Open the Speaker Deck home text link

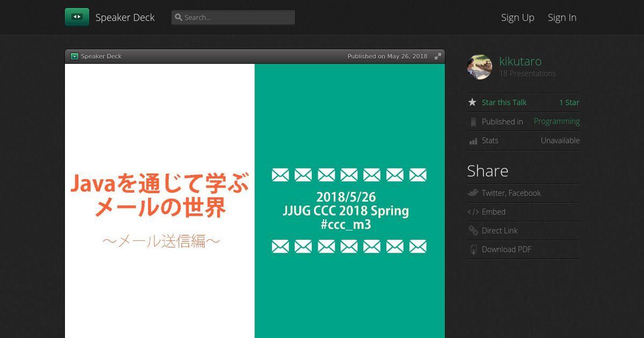125,17
